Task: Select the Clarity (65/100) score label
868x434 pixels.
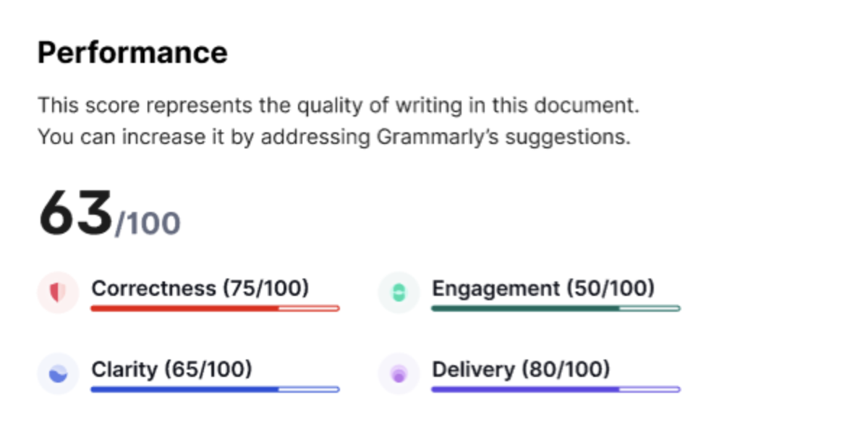Action: click(x=171, y=369)
